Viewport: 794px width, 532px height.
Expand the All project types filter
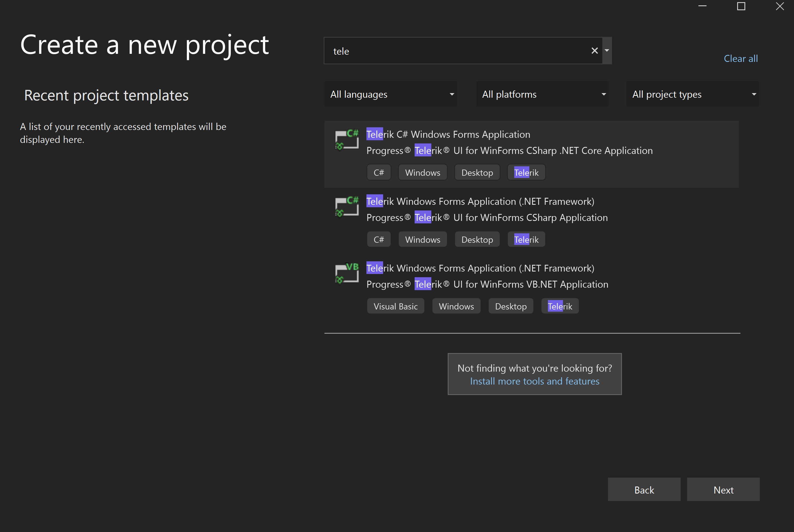[x=692, y=94]
